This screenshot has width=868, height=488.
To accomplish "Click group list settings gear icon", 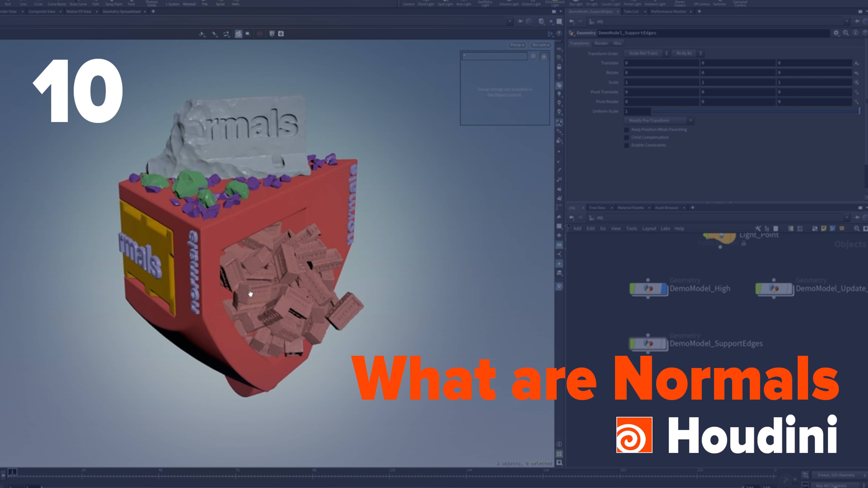I will (x=533, y=56).
